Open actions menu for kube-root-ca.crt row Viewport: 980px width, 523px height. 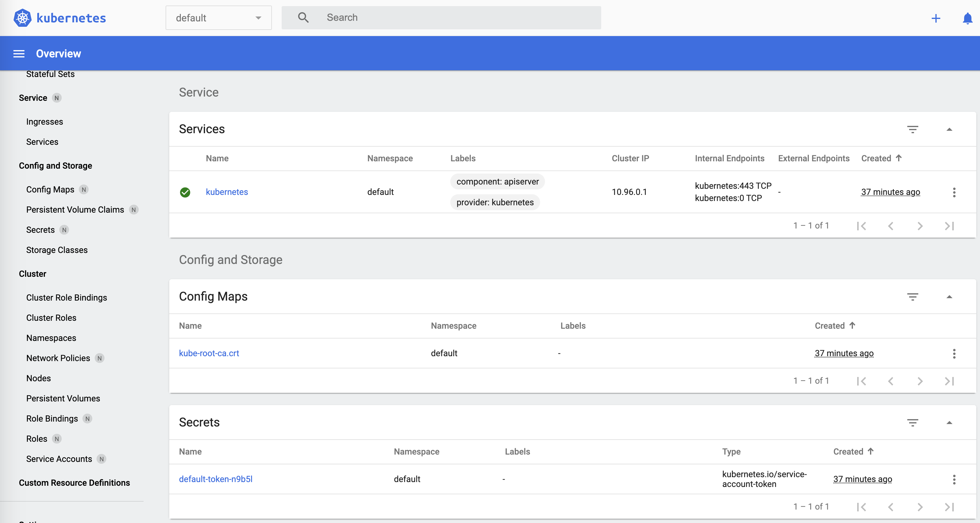[954, 353]
